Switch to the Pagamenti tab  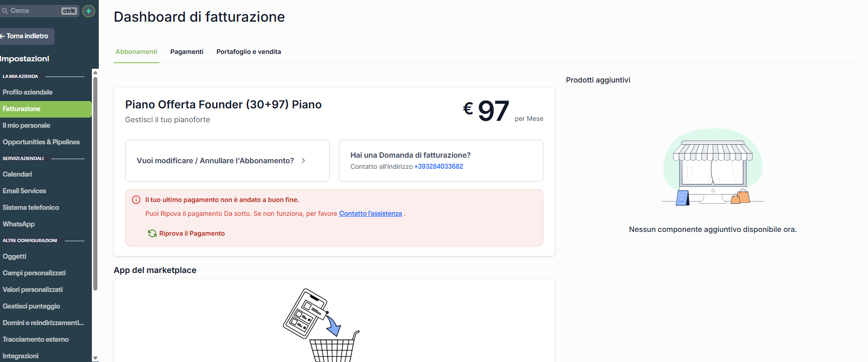tap(187, 52)
